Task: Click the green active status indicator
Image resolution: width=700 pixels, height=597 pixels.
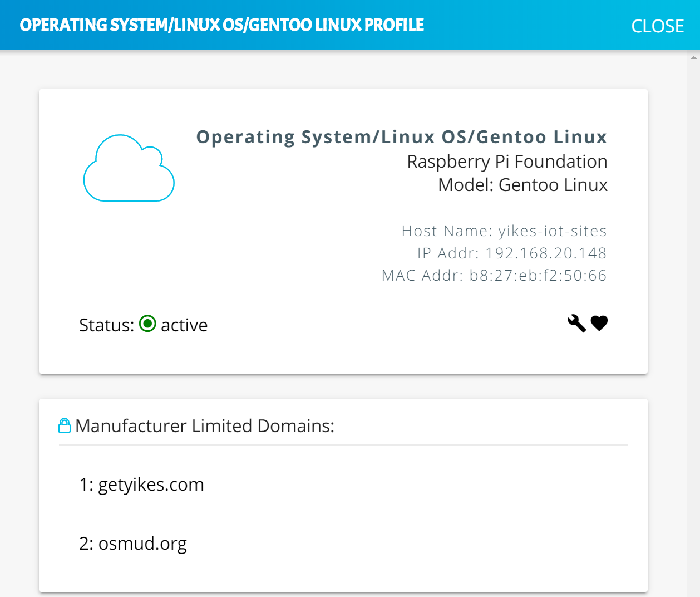Action: click(x=147, y=324)
